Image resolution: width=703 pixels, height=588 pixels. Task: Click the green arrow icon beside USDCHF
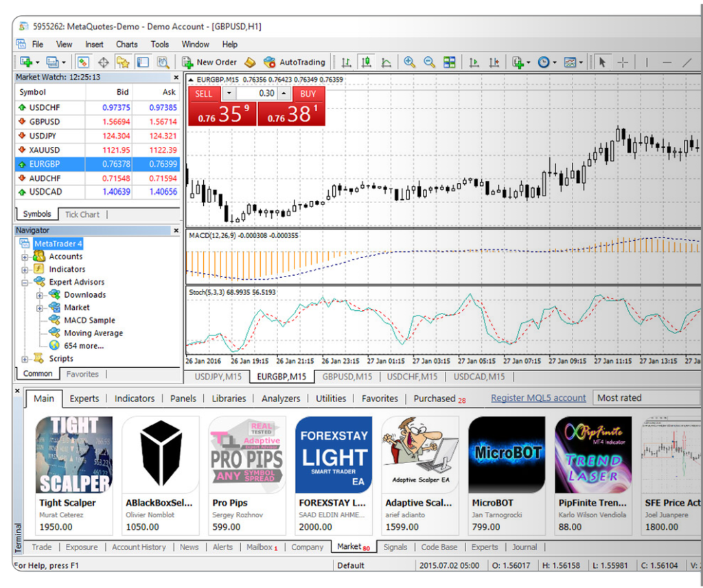click(22, 108)
